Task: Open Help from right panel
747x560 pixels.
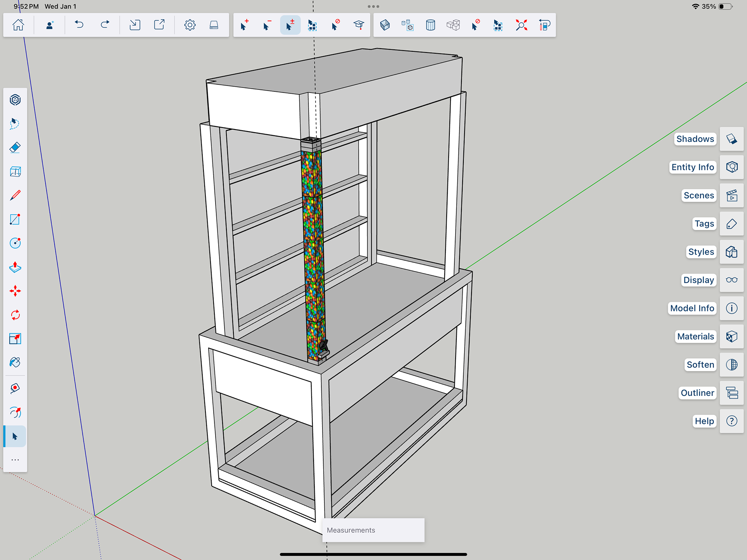Action: pos(731,421)
